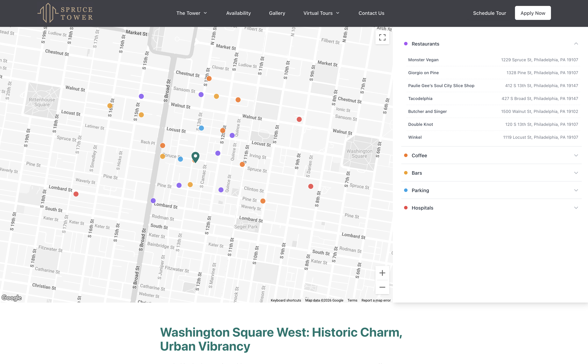The height and width of the screenshot is (364, 588).
Task: Select orange coffee marker by Bach Pl
Action: [163, 145]
